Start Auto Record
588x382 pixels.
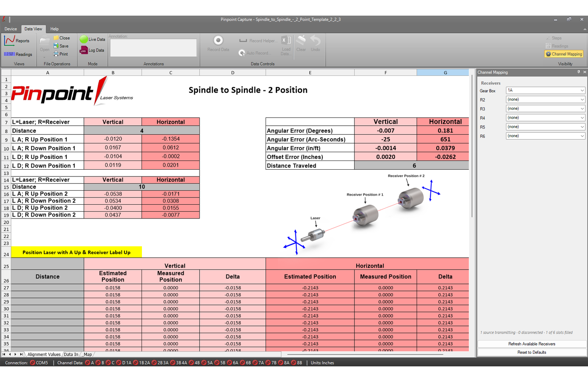click(254, 53)
